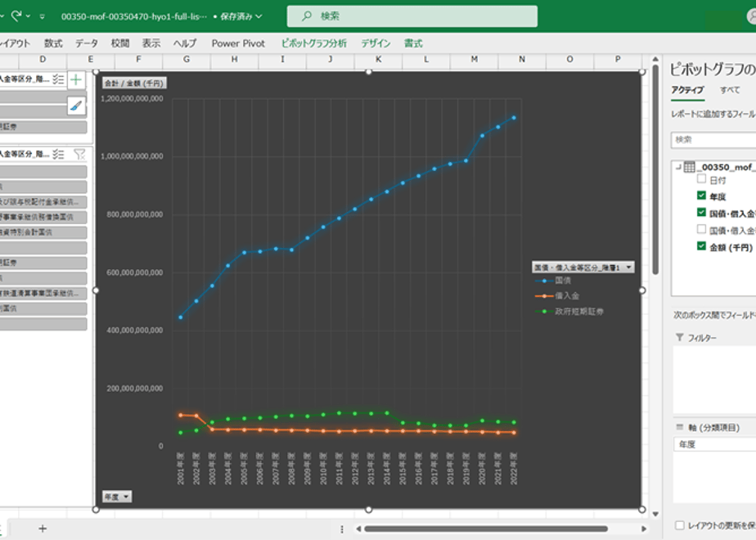The width and height of the screenshot is (756, 540).
Task: Select column K header
Action: point(379,59)
